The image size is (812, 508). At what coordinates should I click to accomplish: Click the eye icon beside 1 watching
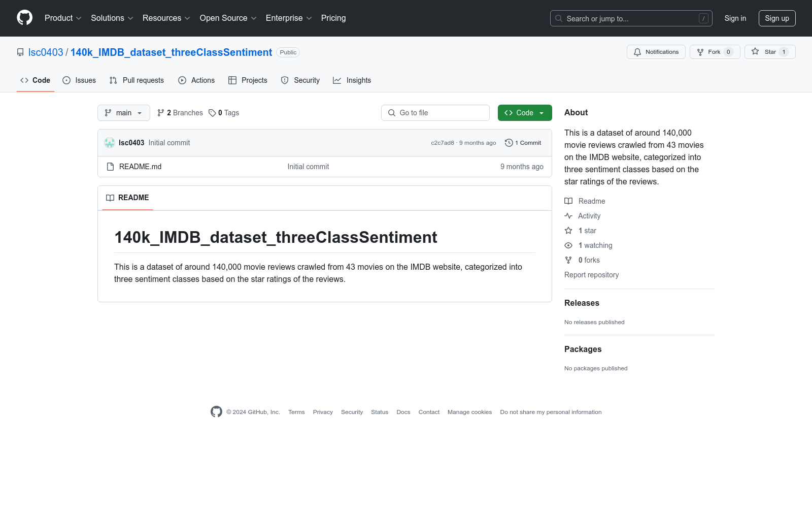pos(568,245)
